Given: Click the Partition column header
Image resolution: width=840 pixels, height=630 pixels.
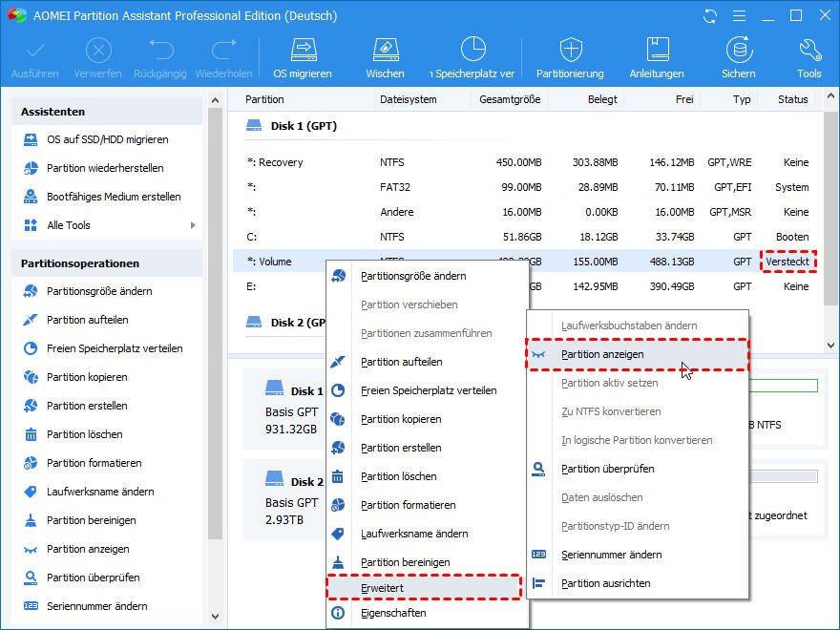Looking at the screenshot, I should (x=264, y=99).
